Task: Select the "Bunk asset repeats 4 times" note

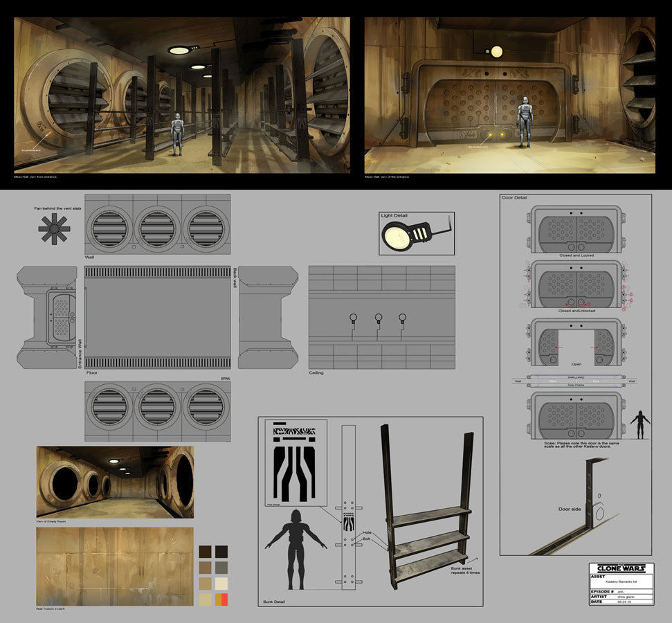Action: [466, 570]
